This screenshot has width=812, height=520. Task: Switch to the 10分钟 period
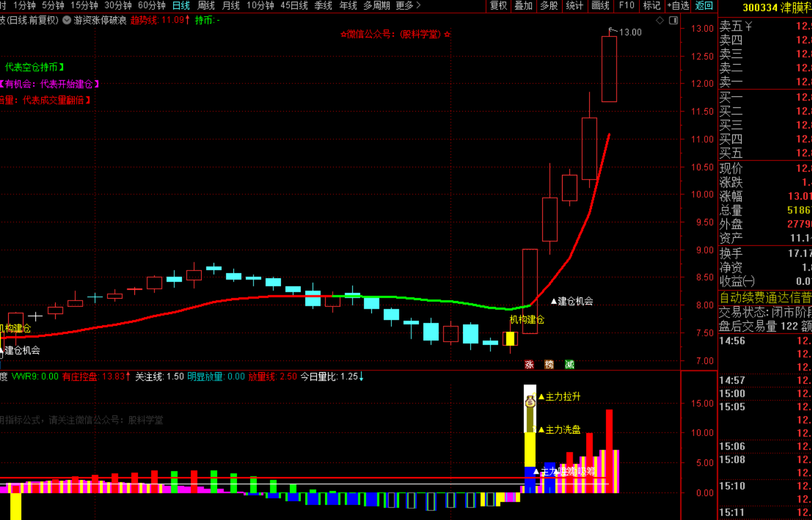[260, 5]
